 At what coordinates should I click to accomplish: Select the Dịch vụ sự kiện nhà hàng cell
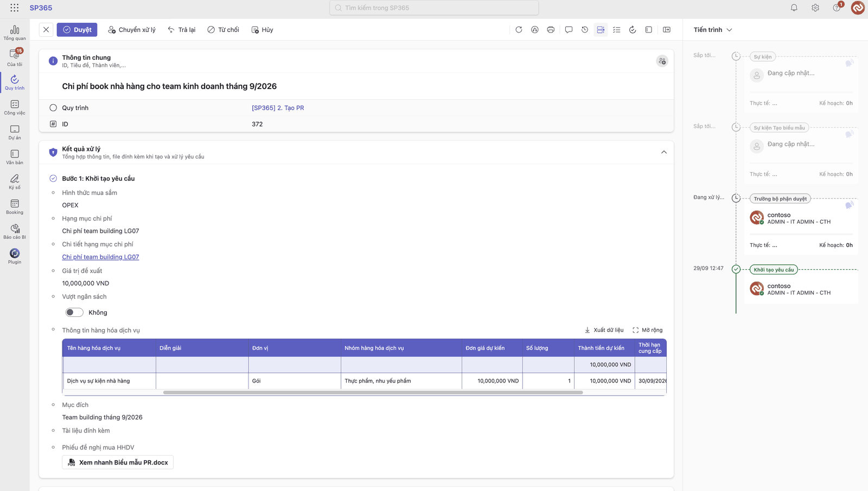pos(110,381)
